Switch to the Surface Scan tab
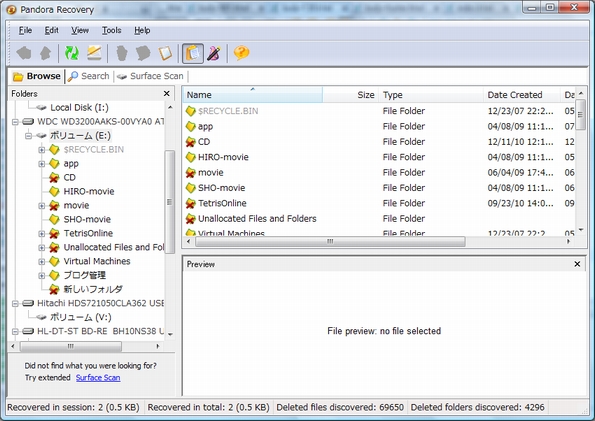 point(150,76)
